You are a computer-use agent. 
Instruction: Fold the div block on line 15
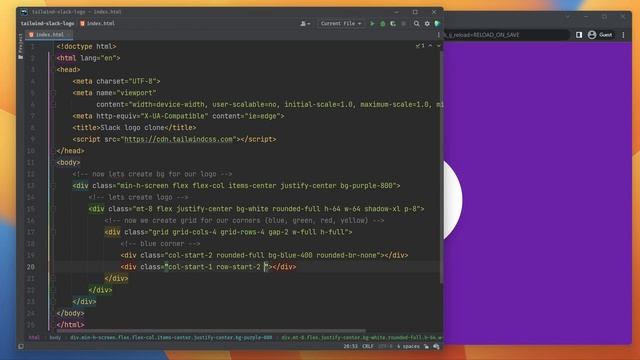click(x=53, y=209)
